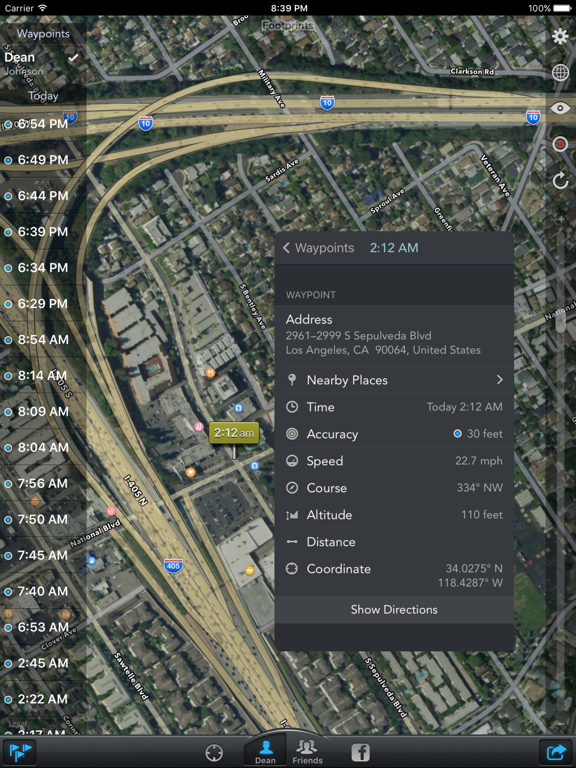The height and width of the screenshot is (768, 576).
Task: Open the Nearby Places row
Action: tap(394, 380)
